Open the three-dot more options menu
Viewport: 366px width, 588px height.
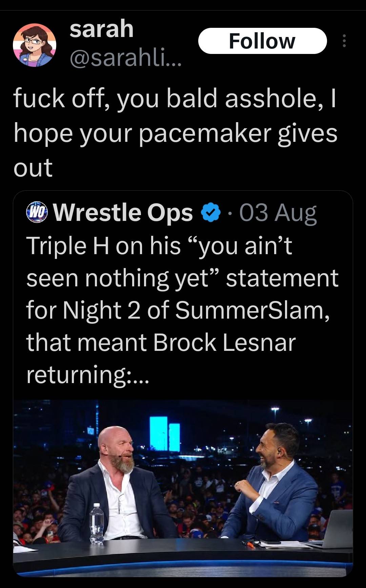coord(344,41)
